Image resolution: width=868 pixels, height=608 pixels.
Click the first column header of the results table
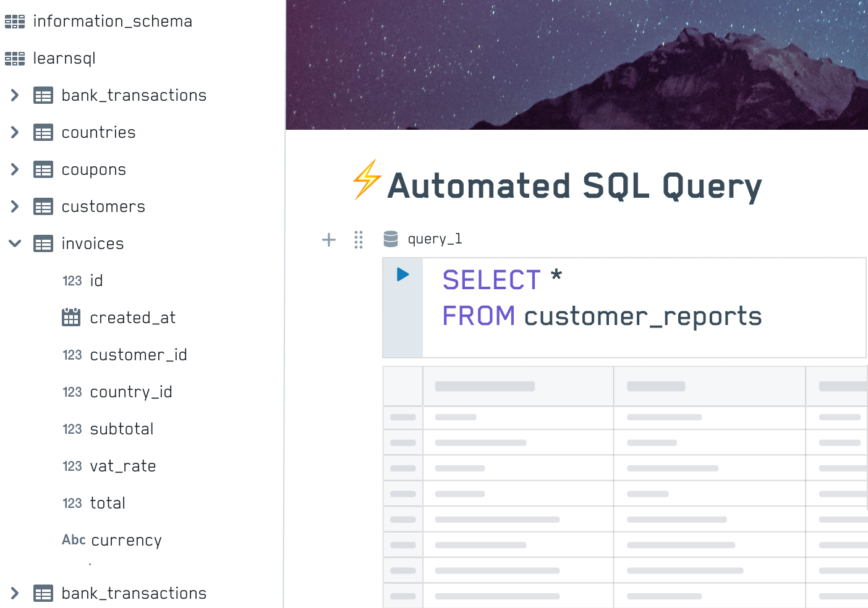518,386
